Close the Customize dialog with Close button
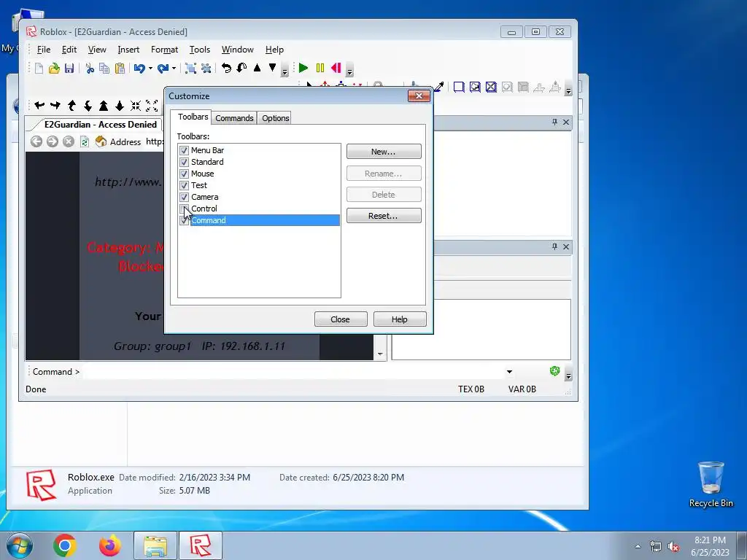 (x=341, y=319)
